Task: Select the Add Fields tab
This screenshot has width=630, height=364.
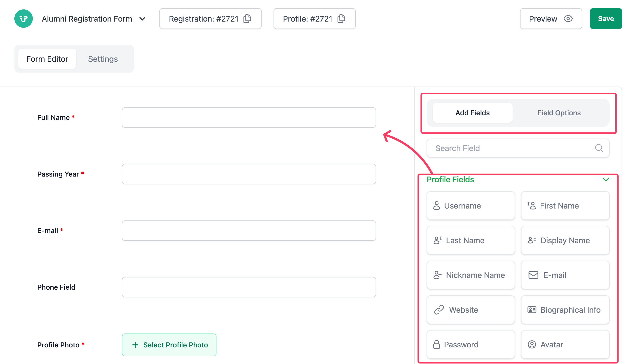Action: 472,113
